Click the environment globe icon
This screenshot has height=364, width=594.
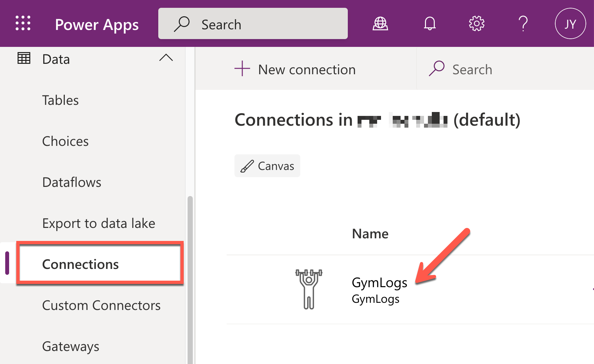pos(380,24)
